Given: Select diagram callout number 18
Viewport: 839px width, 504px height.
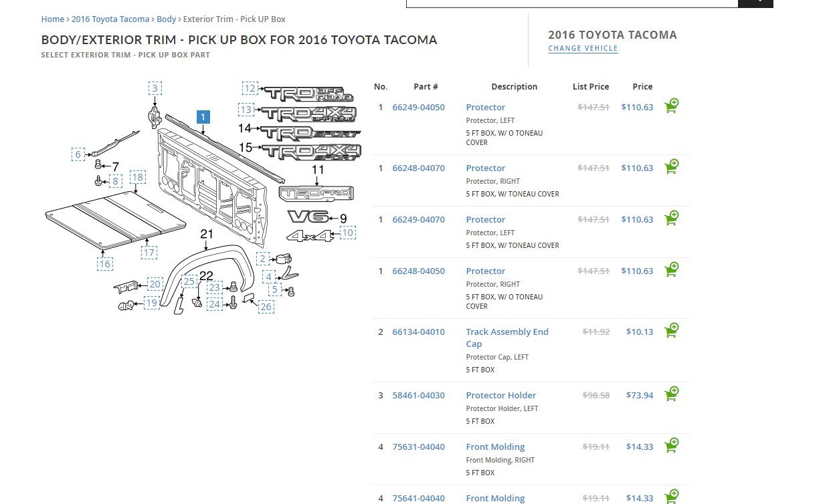Looking at the screenshot, I should point(138,177).
